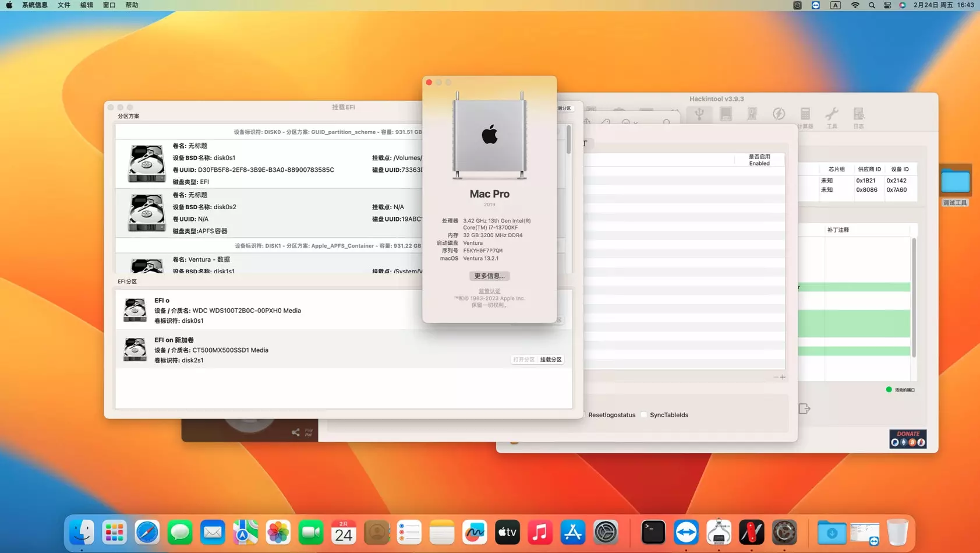
Task: Click the 是否启用 Enabled column header
Action: 759,160
